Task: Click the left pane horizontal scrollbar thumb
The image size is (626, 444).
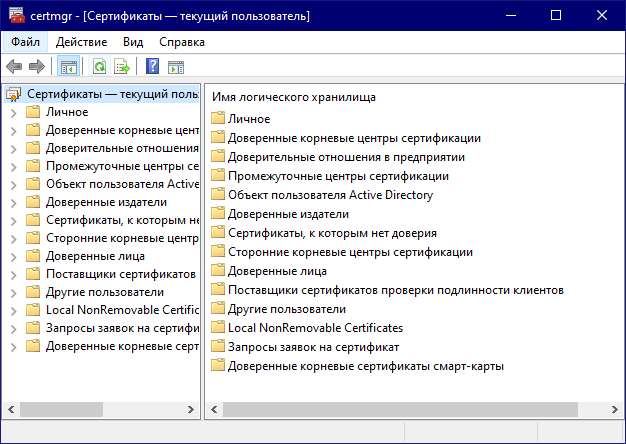Action: coord(61,409)
